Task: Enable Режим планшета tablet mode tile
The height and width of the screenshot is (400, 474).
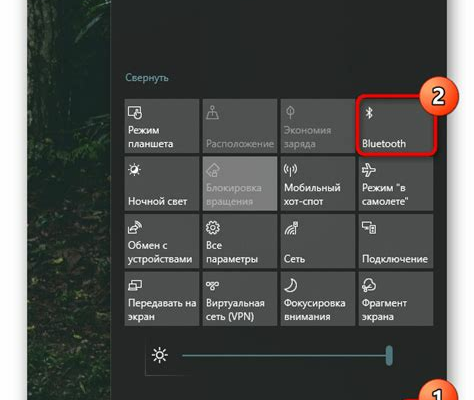Action: click(x=162, y=126)
